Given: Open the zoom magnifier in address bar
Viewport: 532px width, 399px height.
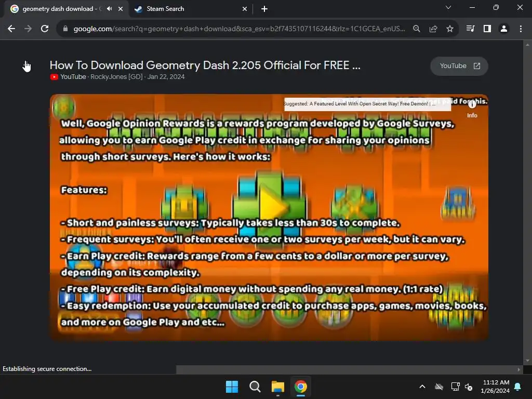Looking at the screenshot, I should pyautogui.click(x=417, y=29).
